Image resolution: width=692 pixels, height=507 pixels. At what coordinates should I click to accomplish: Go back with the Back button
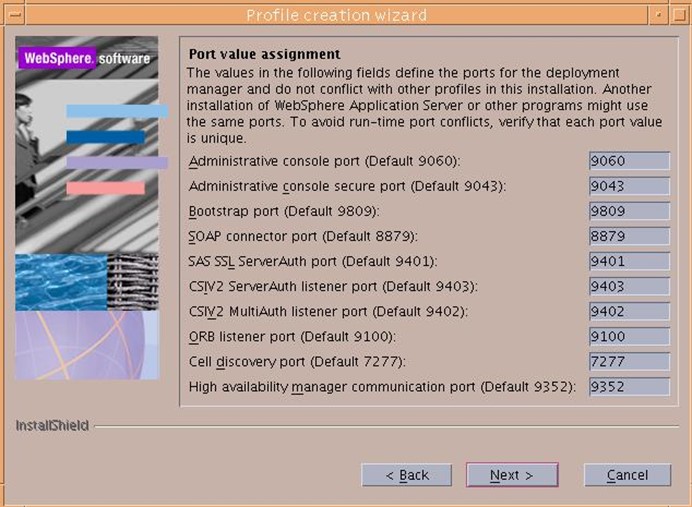tap(406, 475)
